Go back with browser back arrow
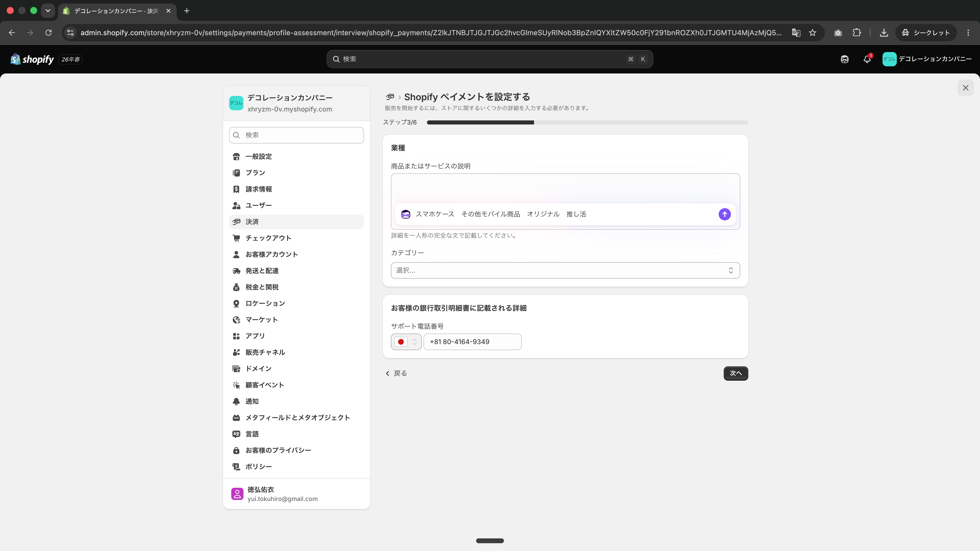Image resolution: width=980 pixels, height=551 pixels. 12,33
